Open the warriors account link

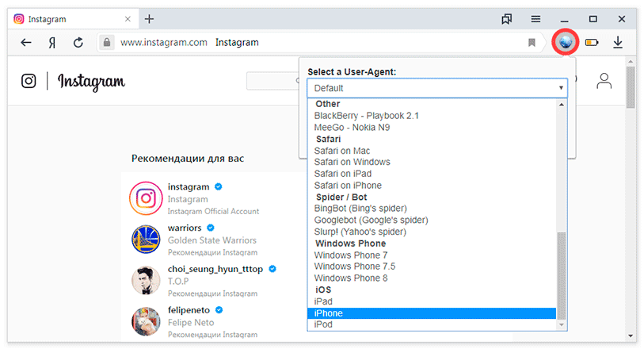click(185, 228)
